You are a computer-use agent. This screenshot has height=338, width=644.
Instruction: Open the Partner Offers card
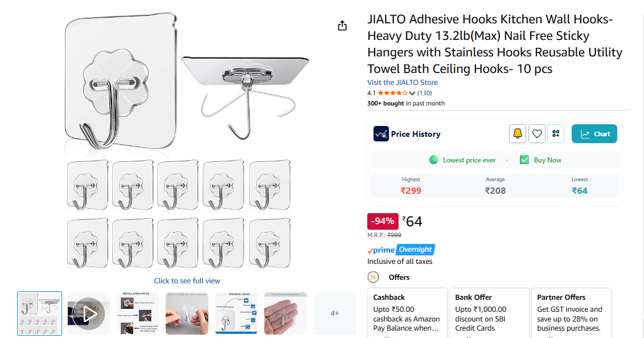click(x=571, y=313)
